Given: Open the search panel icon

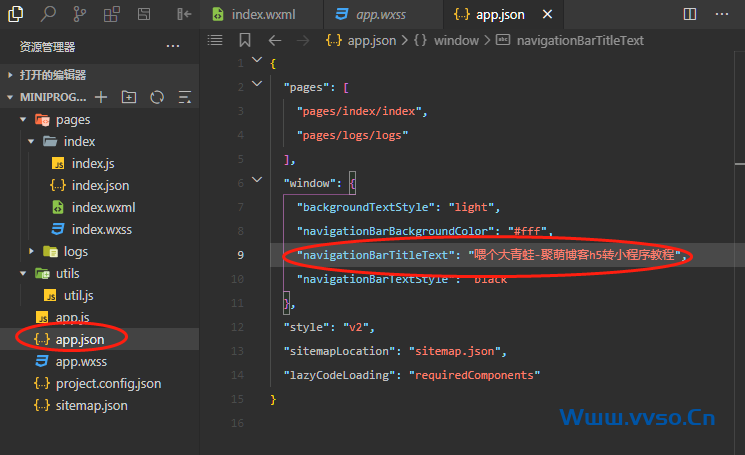Looking at the screenshot, I should (50, 14).
